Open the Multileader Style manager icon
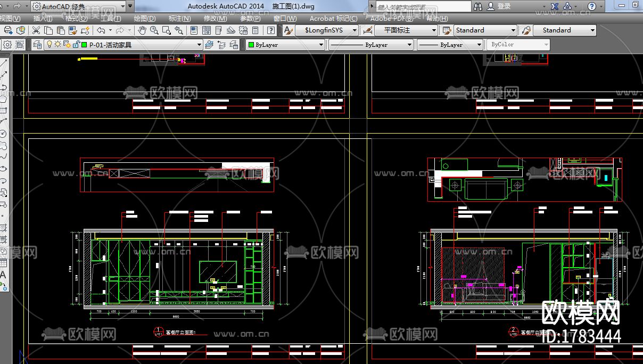 click(526, 30)
